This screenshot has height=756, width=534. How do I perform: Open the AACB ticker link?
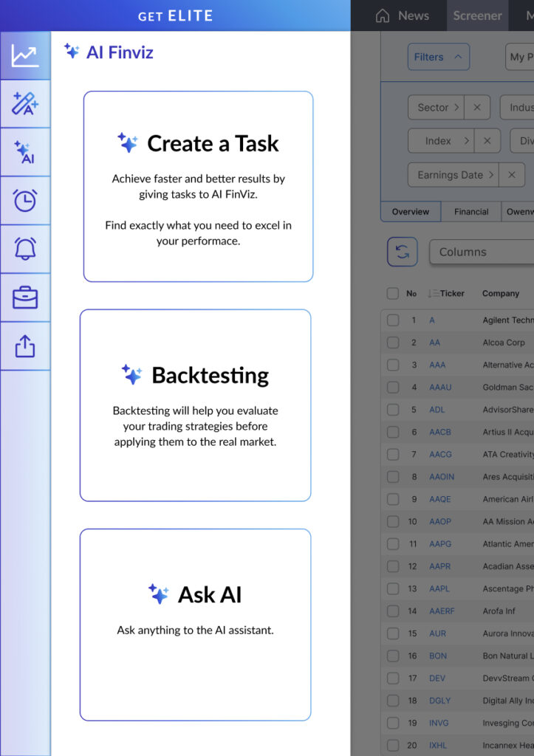tap(440, 432)
